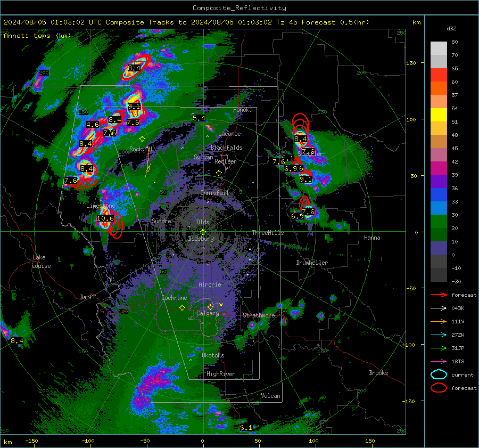This screenshot has height=448, width=479.
Task: Click the Limestone label
Action: coord(101,206)
